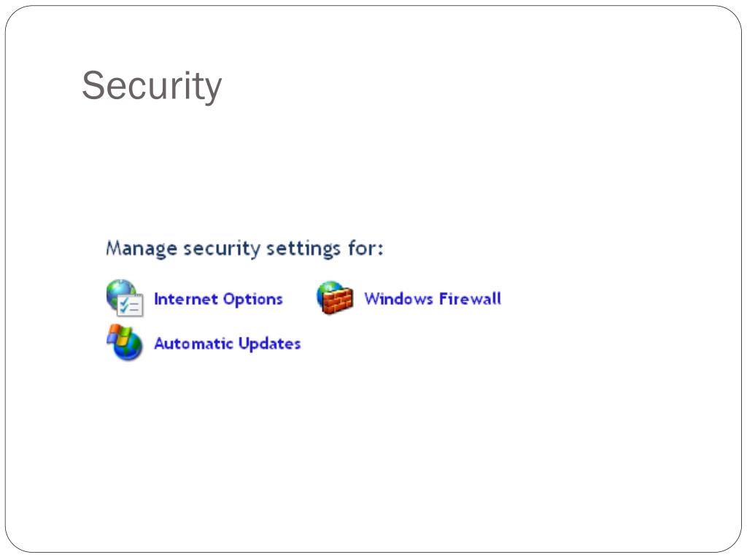Image resolution: width=747 pixels, height=560 pixels.
Task: Click the Windows Firewall brick wall icon
Action: (x=335, y=298)
